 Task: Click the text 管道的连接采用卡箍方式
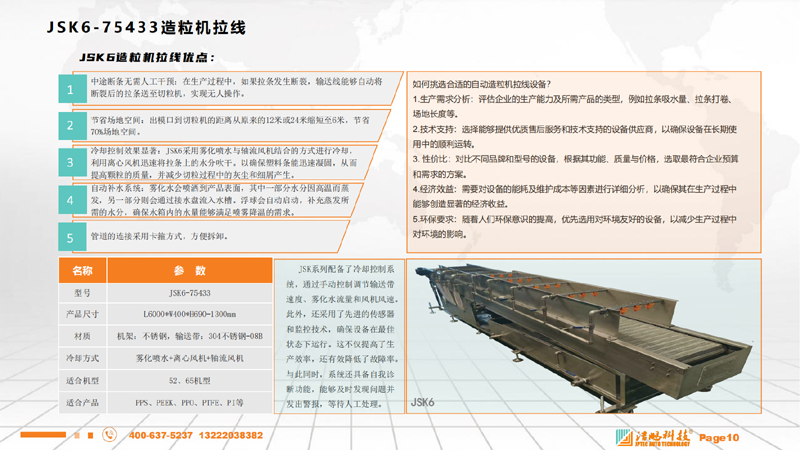[159, 236]
